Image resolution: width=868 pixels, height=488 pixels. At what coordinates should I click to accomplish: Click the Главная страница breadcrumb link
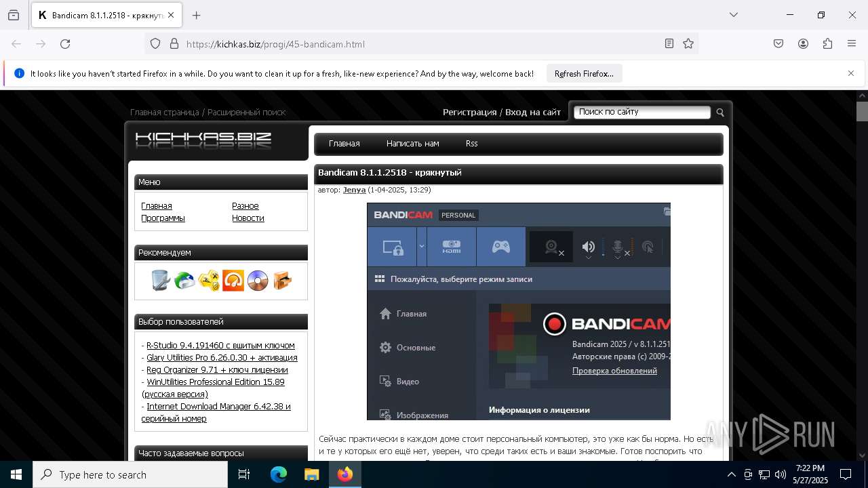(x=164, y=112)
